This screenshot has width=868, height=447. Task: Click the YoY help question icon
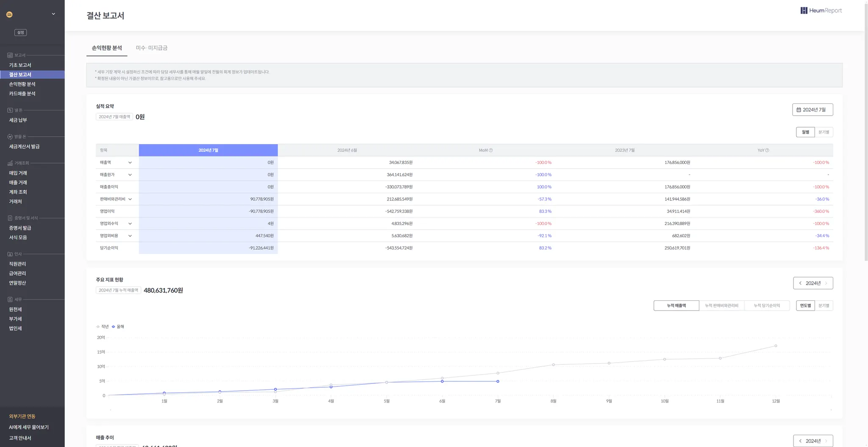click(x=767, y=150)
